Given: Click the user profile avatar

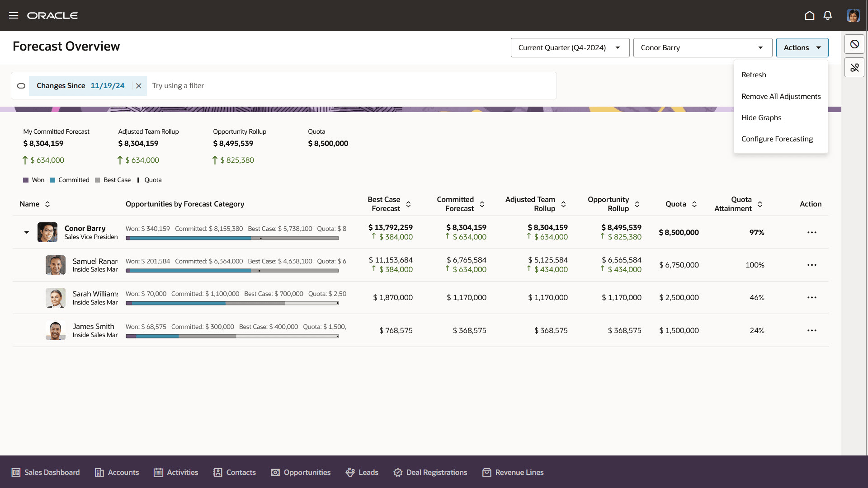Looking at the screenshot, I should [x=854, y=15].
